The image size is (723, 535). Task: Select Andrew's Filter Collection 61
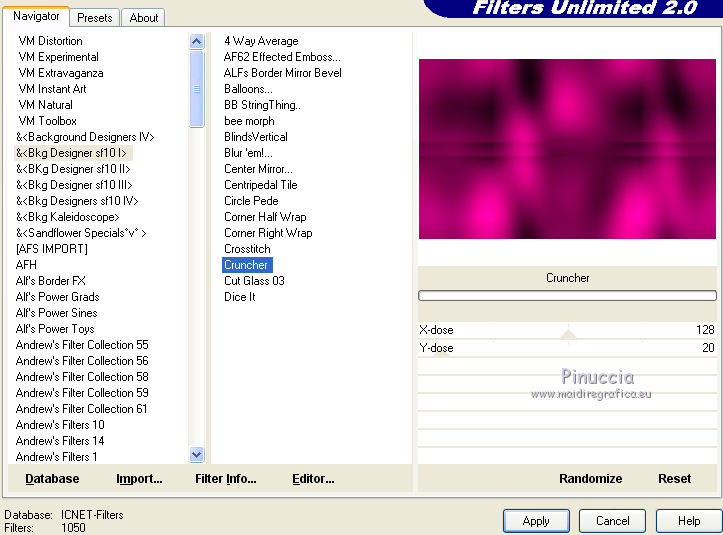tap(81, 409)
